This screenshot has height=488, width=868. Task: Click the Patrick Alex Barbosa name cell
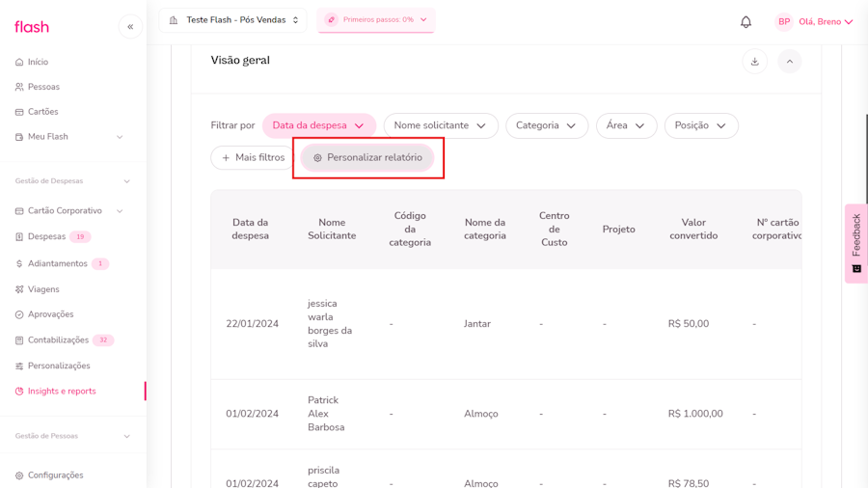point(326,414)
